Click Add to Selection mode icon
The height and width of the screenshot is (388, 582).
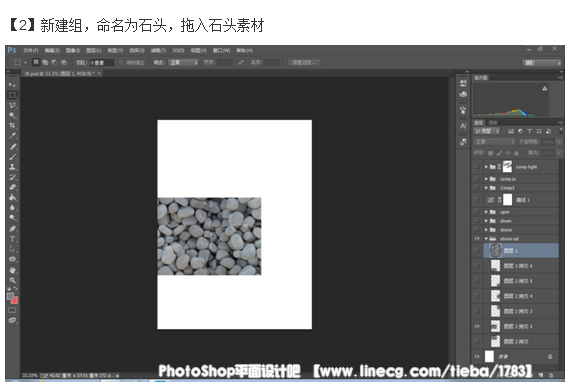click(45, 62)
